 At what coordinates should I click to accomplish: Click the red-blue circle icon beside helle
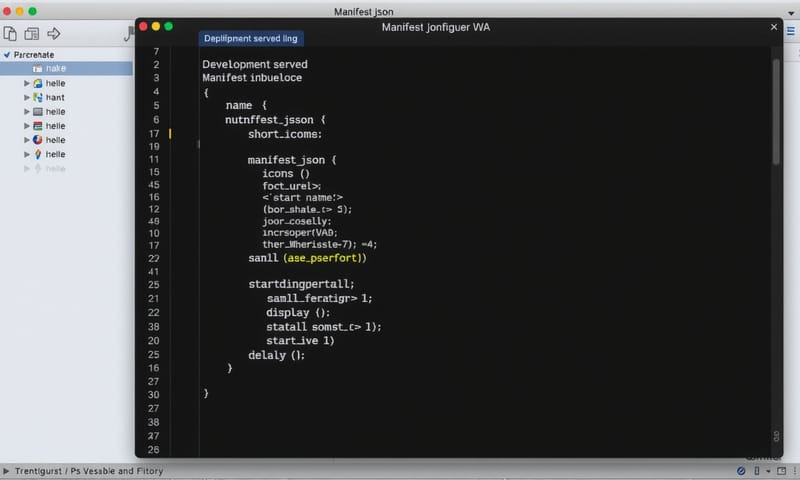38,140
